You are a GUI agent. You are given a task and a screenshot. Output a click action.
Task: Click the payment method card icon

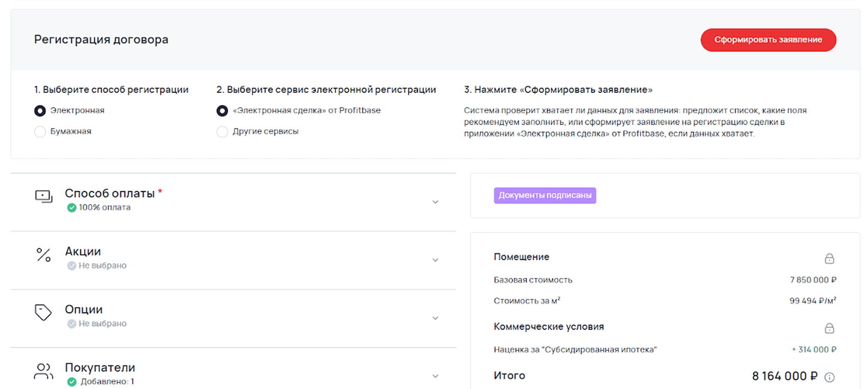point(44,197)
